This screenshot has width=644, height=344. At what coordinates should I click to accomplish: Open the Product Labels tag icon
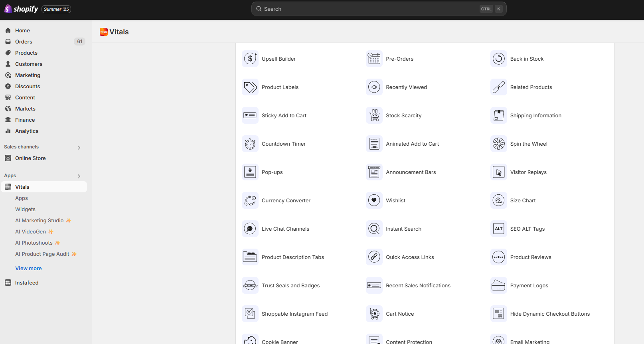click(x=250, y=87)
